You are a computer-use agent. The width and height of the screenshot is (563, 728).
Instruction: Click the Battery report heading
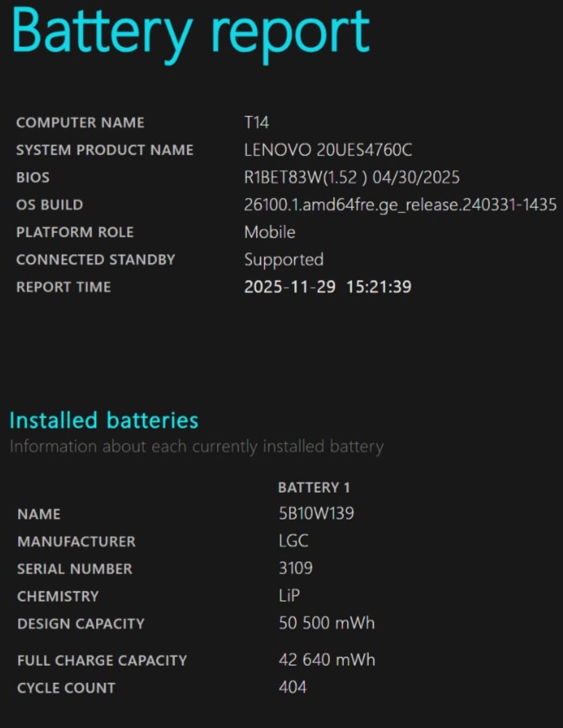(x=191, y=32)
